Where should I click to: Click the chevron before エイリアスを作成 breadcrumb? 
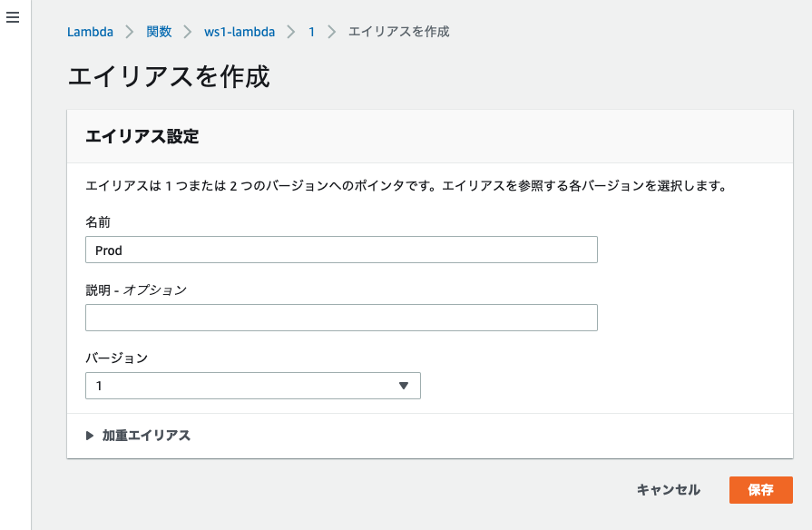[331, 32]
